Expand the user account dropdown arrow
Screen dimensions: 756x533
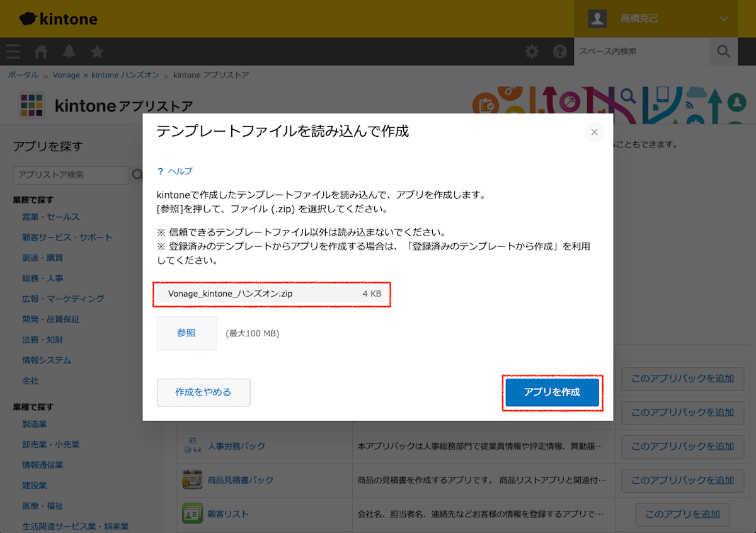pos(723,19)
